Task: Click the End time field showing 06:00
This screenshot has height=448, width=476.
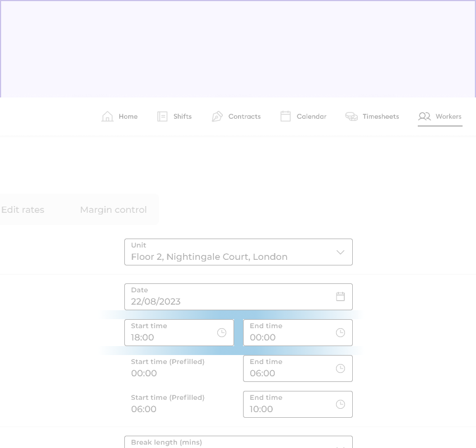Action: pos(298,368)
